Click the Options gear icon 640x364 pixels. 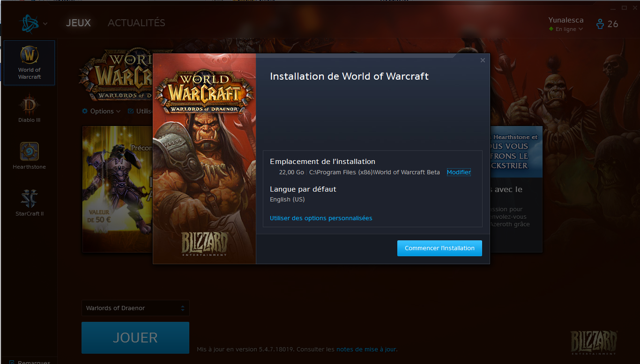pos(85,111)
